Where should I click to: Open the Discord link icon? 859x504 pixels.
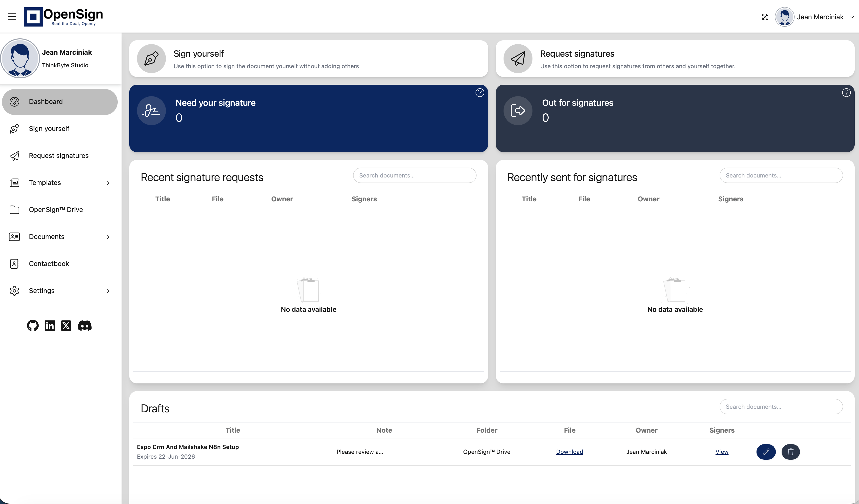pos(85,326)
